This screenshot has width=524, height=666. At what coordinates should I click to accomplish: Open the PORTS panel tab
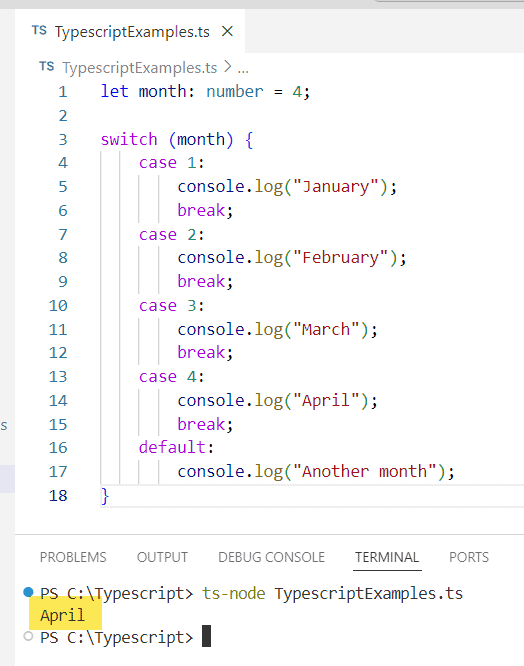(x=469, y=557)
